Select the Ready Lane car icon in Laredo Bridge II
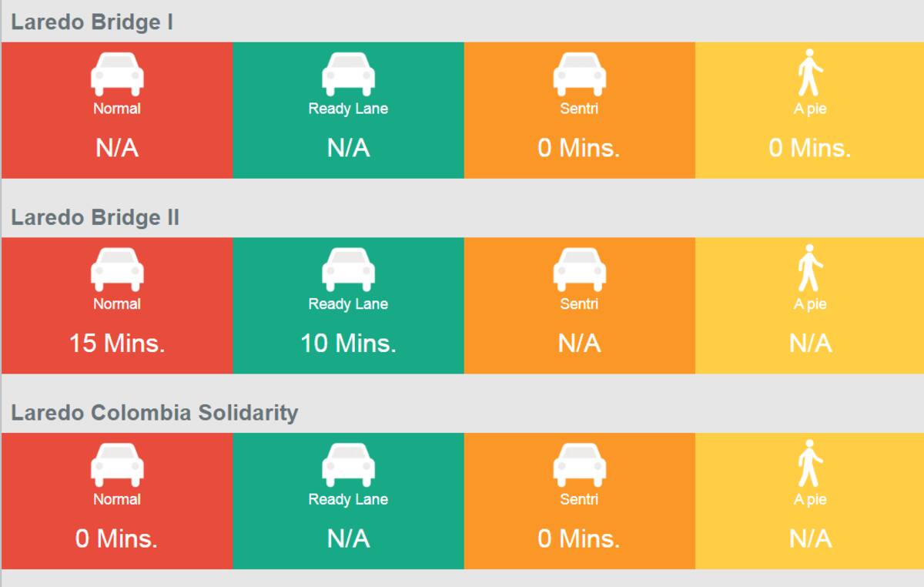The width and height of the screenshot is (924, 587). pos(348,270)
